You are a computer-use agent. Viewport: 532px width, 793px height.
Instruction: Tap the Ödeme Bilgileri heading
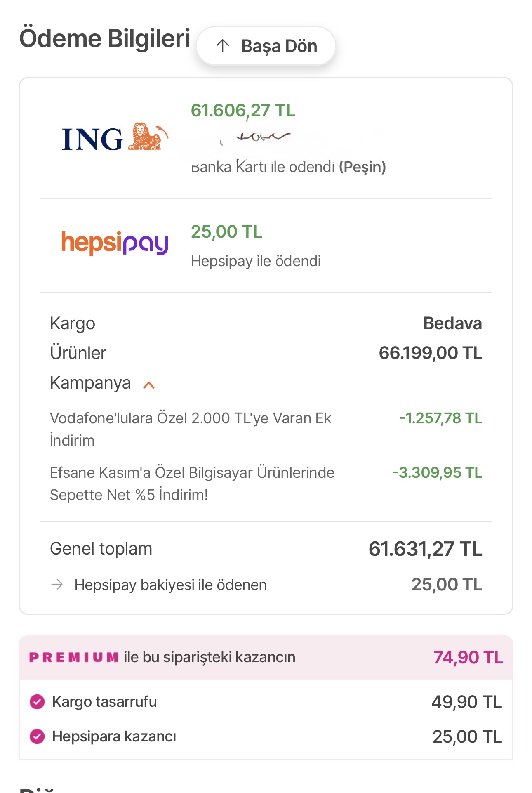click(105, 39)
